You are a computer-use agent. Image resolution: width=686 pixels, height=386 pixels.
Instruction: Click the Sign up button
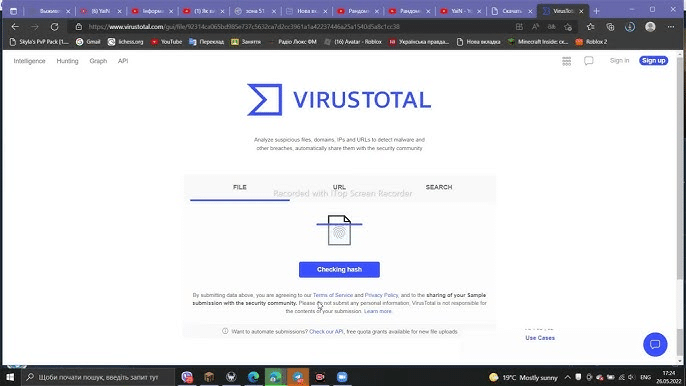[x=653, y=61]
